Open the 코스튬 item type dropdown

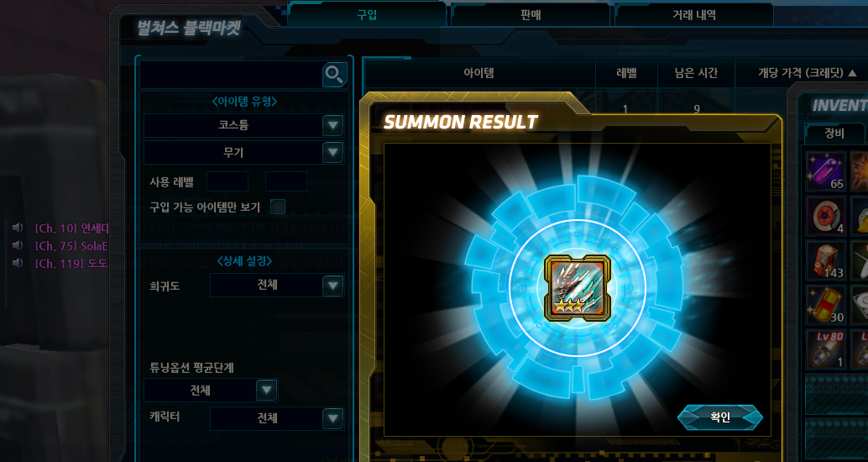coord(244,125)
